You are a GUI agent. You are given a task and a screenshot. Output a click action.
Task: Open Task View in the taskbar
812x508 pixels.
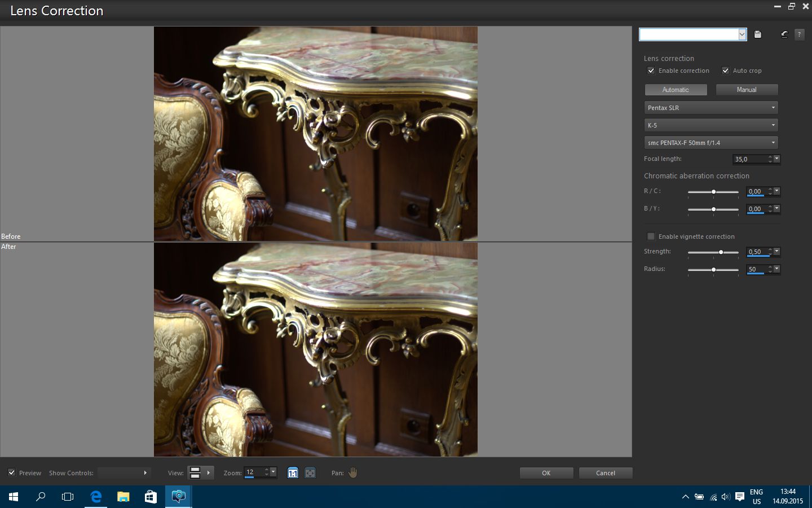68,497
